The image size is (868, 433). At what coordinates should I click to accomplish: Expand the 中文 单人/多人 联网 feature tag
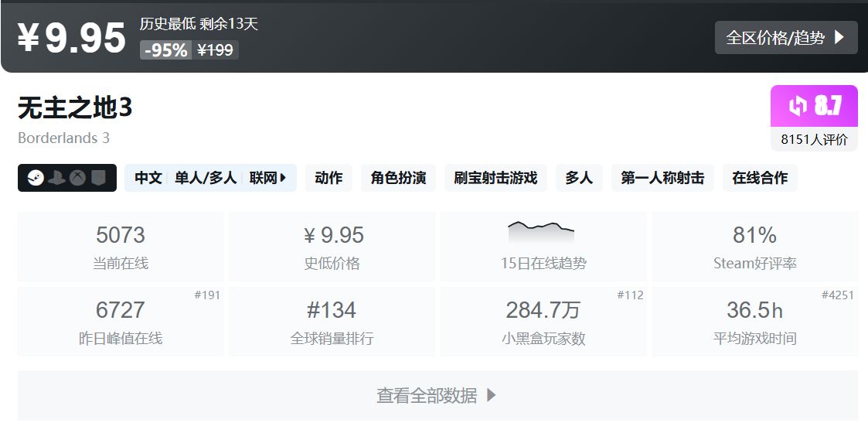210,178
